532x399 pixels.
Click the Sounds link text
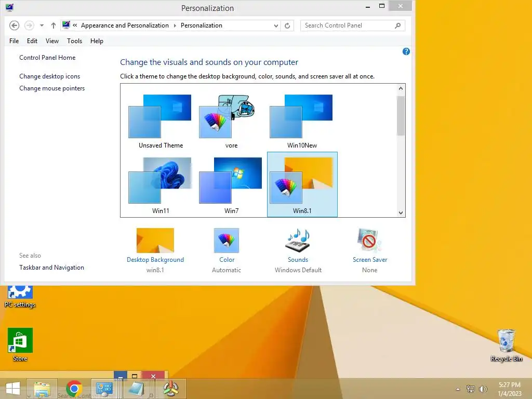298,260
